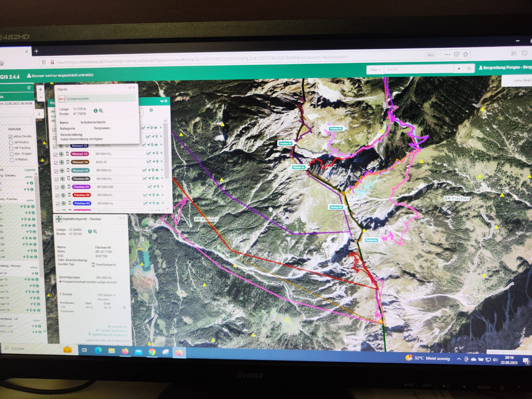Click the cross symbol in Kleinarl 16 row
Screen dimensions: 532x399
(x=62, y=171)
